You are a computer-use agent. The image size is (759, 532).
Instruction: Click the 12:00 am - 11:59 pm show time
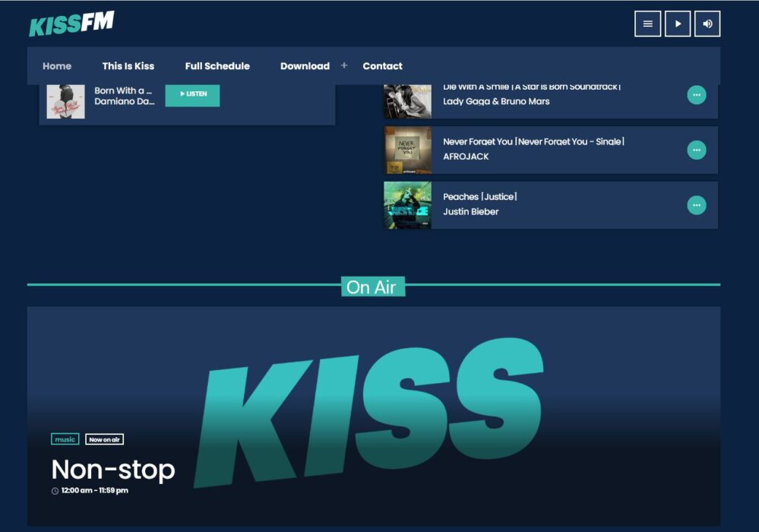tap(95, 490)
